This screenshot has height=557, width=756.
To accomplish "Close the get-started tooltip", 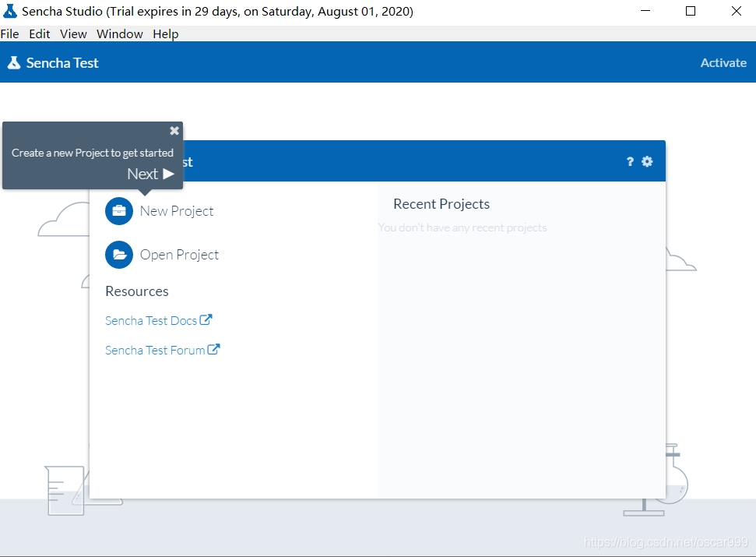I will point(174,131).
